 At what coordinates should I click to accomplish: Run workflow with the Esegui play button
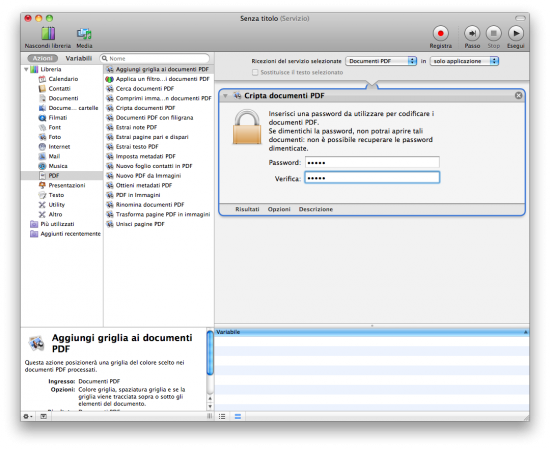pyautogui.click(x=516, y=34)
